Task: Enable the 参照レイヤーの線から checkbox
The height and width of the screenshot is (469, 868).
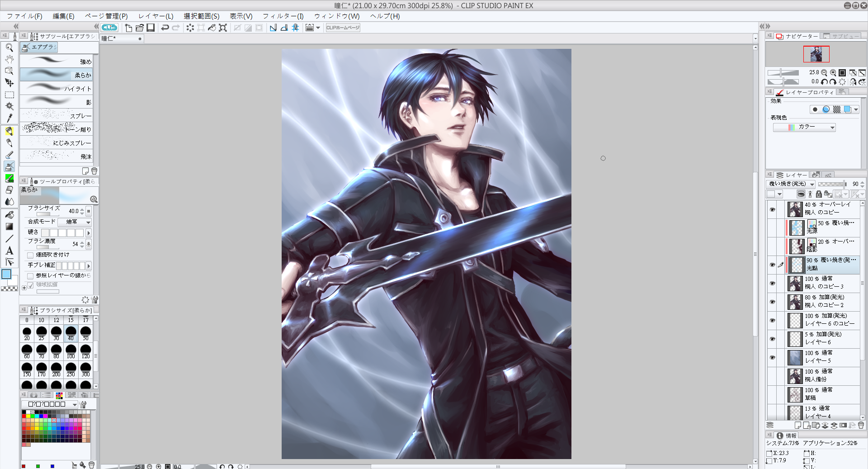Action: coord(30,276)
